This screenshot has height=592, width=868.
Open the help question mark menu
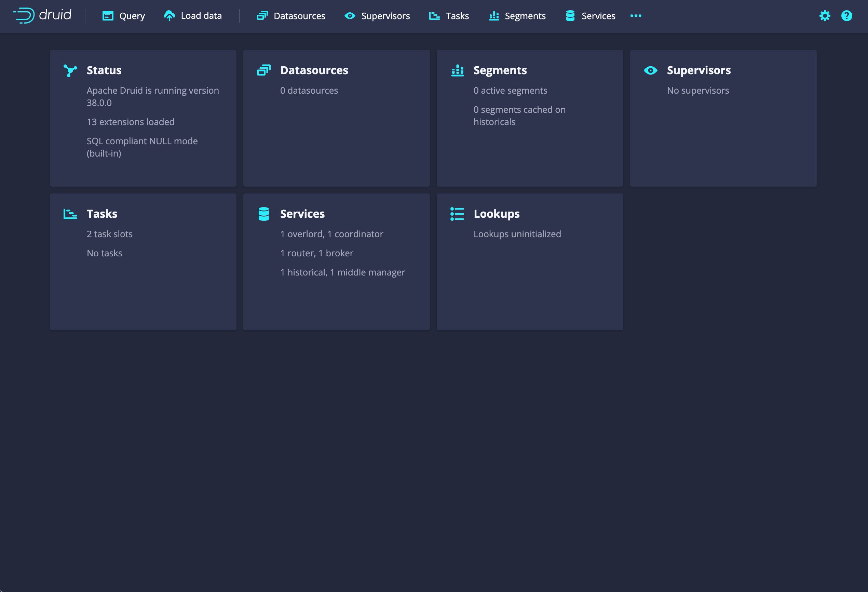tap(846, 16)
